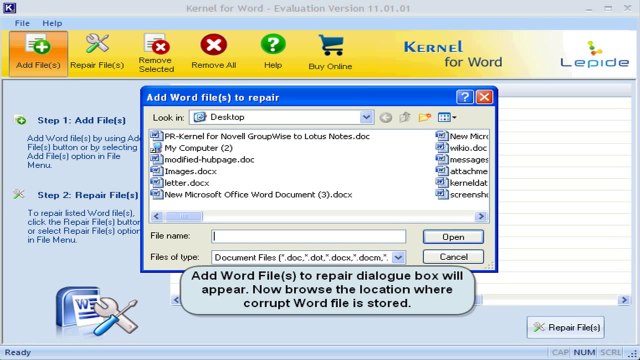Click the bottom-right Repair File(s) button
640x360 pixels.
click(566, 327)
